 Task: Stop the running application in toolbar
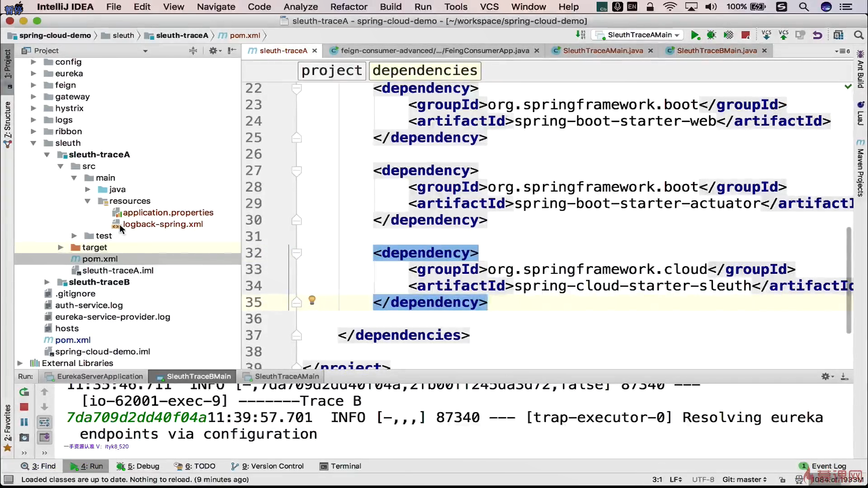[x=745, y=35]
